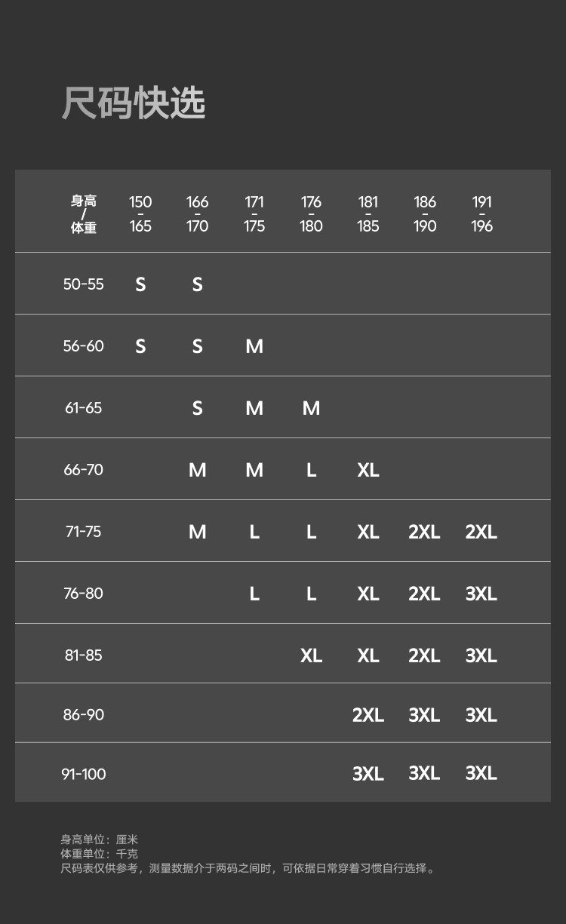
Task: Select the S size under 150-165 in 50-55 row
Action: coord(140,284)
